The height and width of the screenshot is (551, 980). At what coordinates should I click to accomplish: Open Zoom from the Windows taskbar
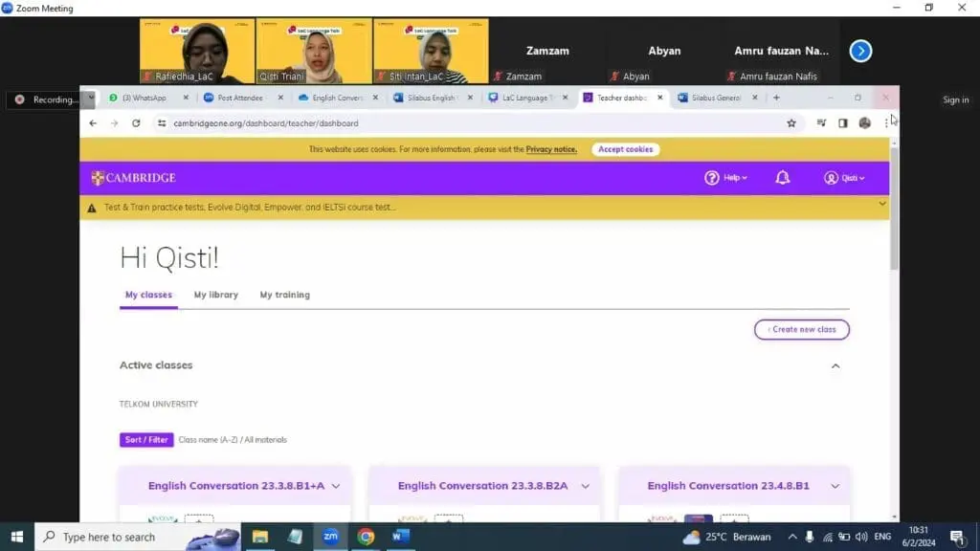[x=330, y=537]
